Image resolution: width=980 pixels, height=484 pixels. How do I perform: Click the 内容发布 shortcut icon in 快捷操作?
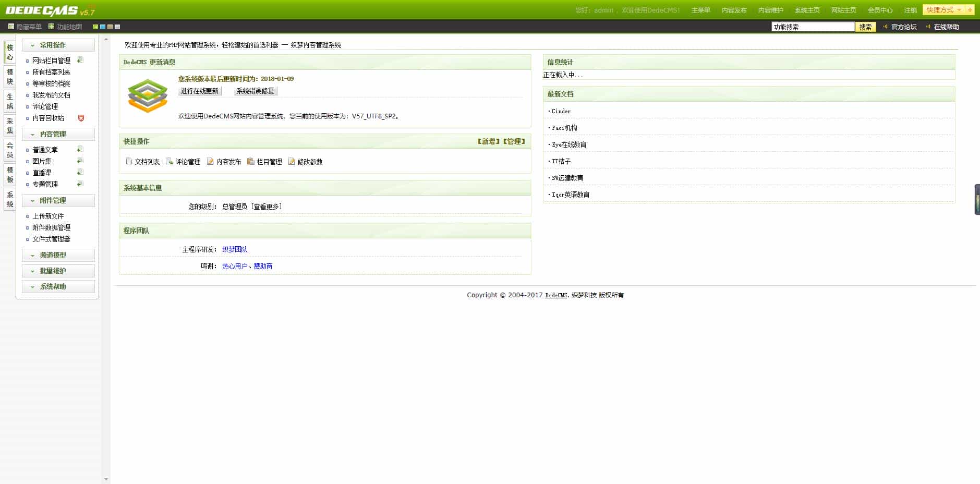click(x=210, y=161)
